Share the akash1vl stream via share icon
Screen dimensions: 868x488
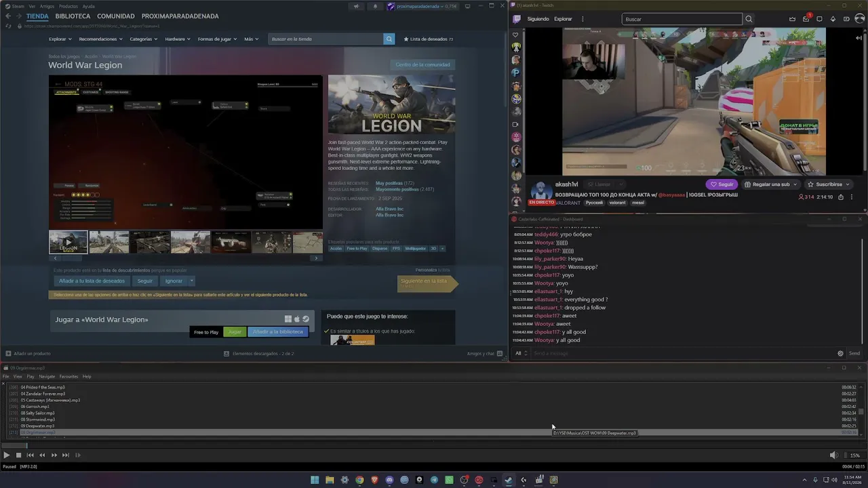coord(841,197)
